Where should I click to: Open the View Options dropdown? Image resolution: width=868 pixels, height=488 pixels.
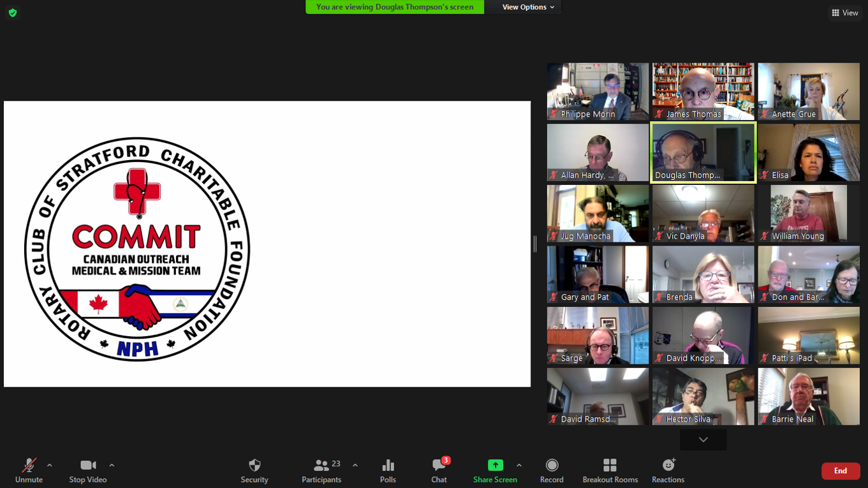coord(528,7)
